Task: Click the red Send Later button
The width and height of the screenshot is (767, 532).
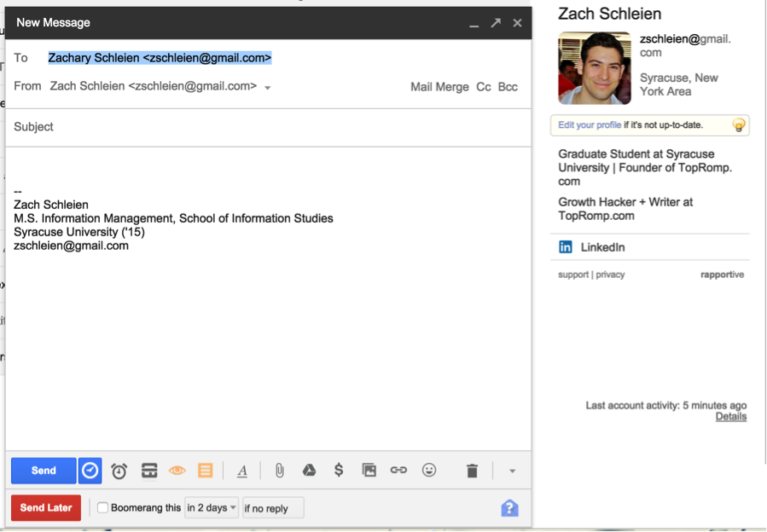Action: [46, 507]
